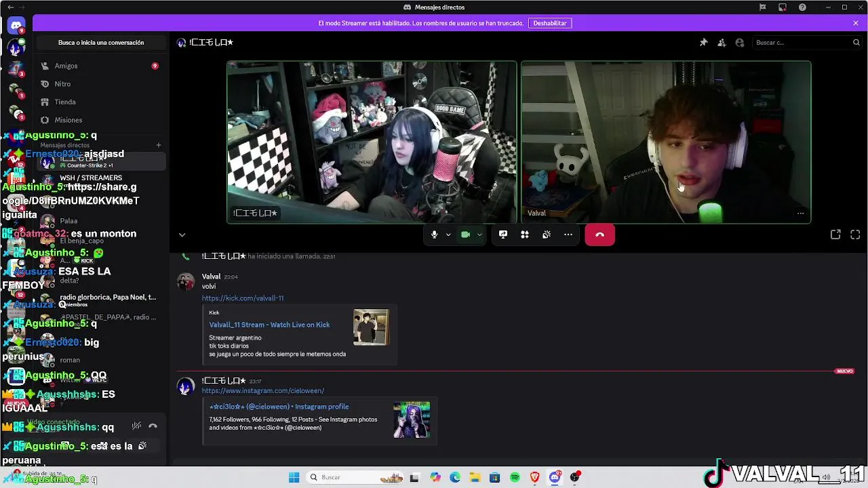The image size is (868, 488).
Task: Open the Amigos tab
Action: [x=100, y=66]
